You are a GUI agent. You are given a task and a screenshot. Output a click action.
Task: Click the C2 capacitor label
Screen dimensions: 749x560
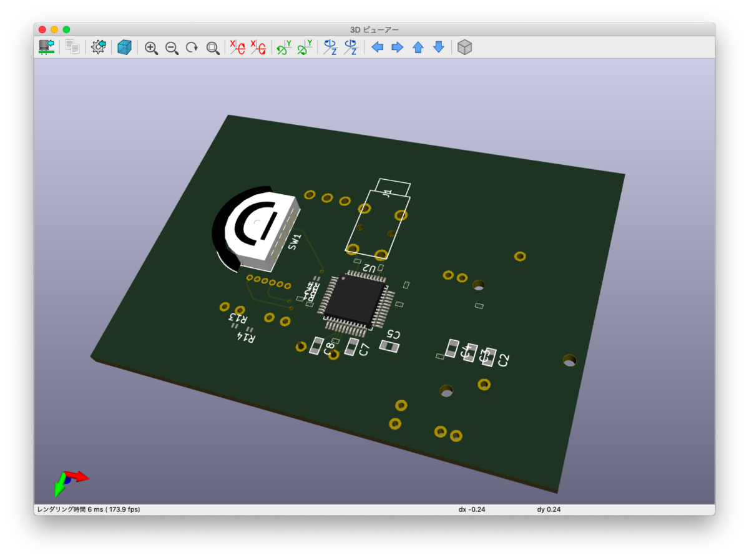pos(503,360)
